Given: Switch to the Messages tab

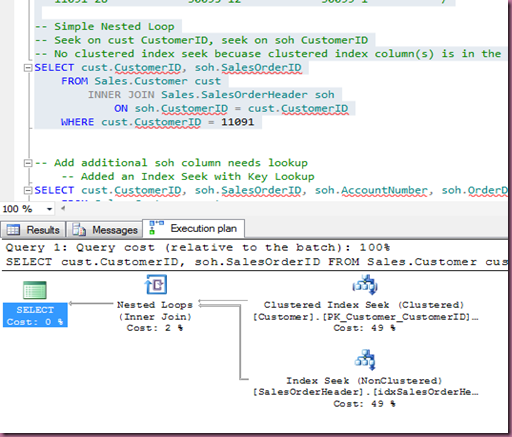Looking at the screenshot, I should [105, 230].
